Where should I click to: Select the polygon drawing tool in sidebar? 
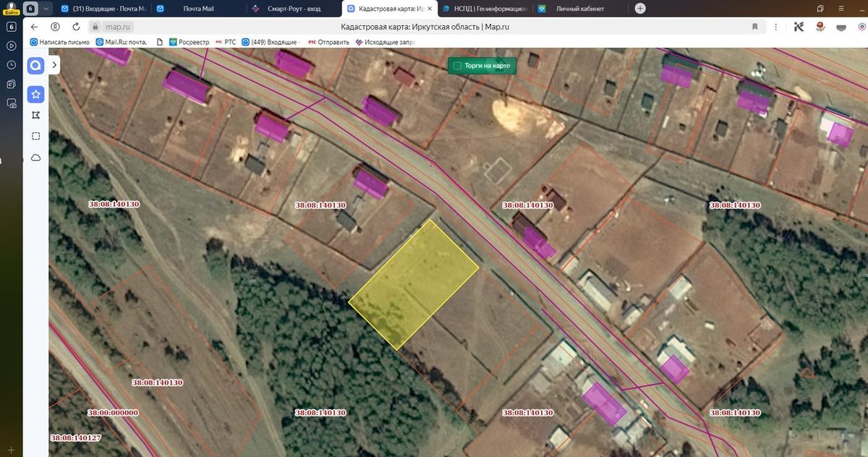pyautogui.click(x=35, y=116)
